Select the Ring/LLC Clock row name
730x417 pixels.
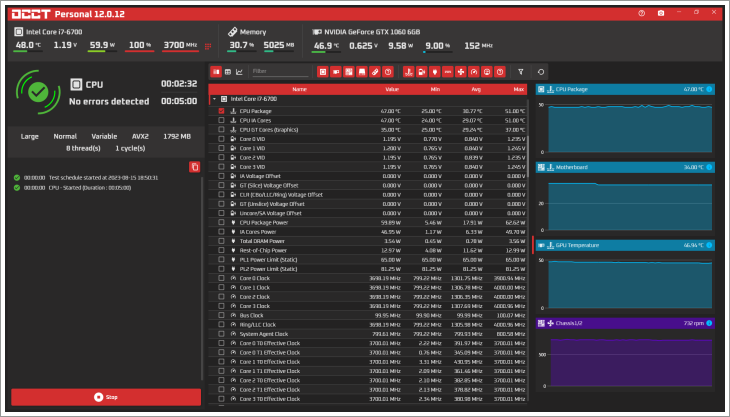[257, 325]
